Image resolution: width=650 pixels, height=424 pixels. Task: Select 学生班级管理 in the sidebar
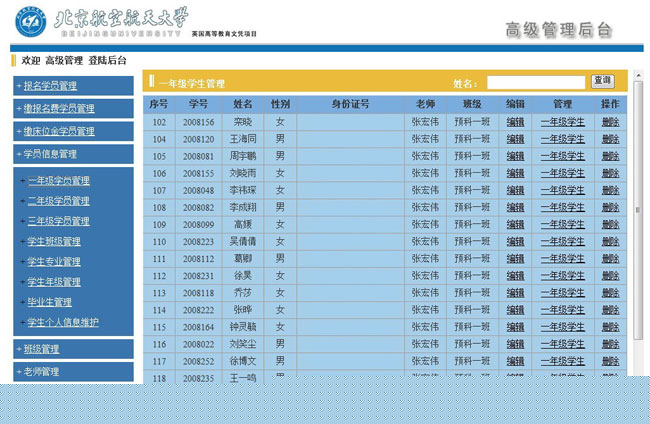(x=54, y=242)
